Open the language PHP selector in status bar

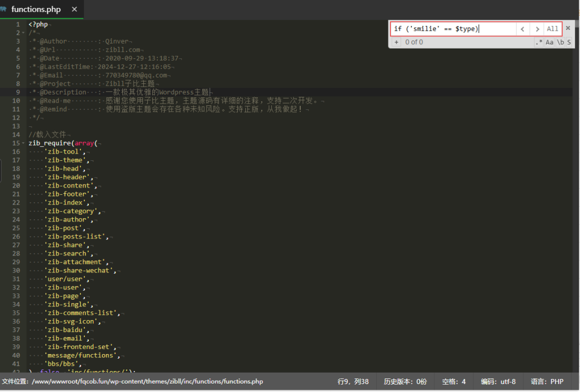(546, 382)
